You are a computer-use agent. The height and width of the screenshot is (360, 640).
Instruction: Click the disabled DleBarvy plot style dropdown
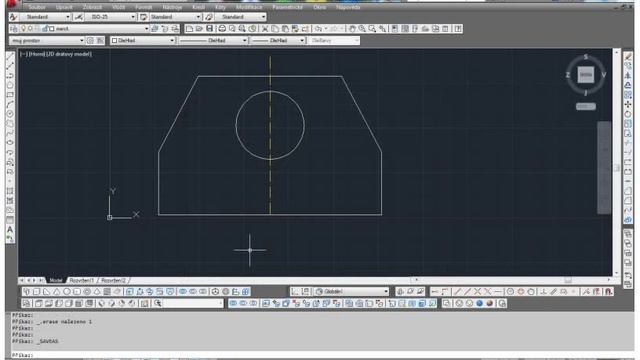334,40
